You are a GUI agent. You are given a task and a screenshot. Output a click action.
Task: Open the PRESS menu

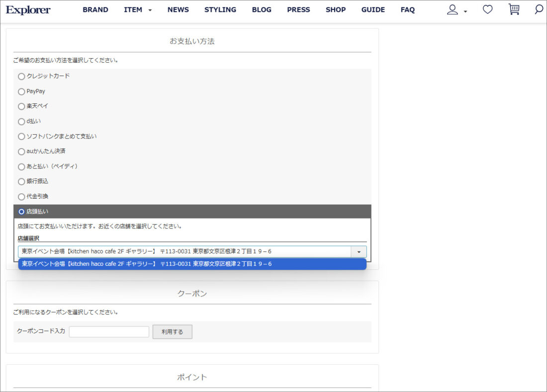click(x=298, y=10)
